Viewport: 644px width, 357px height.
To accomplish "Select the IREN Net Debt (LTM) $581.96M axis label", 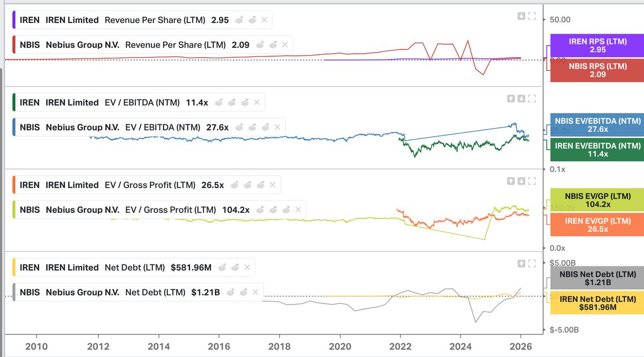I will [x=597, y=302].
